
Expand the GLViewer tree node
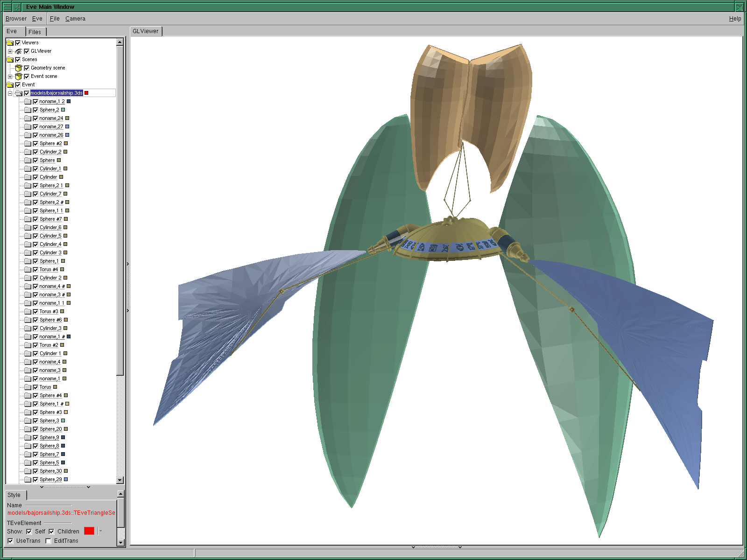click(x=10, y=51)
